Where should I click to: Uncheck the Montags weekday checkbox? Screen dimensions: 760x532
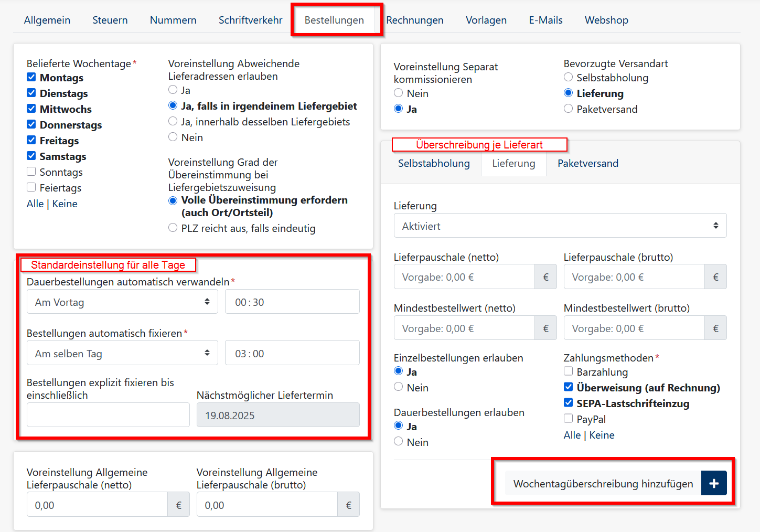click(31, 77)
